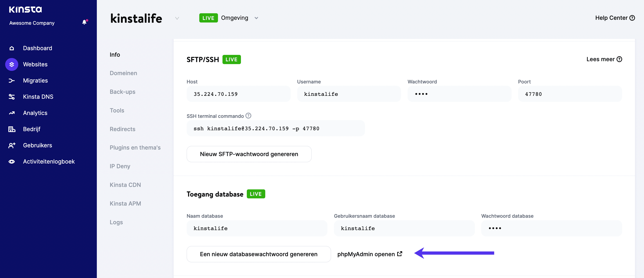Image resolution: width=644 pixels, height=278 pixels.
Task: Click the kinstalife site title
Action: coord(136,18)
